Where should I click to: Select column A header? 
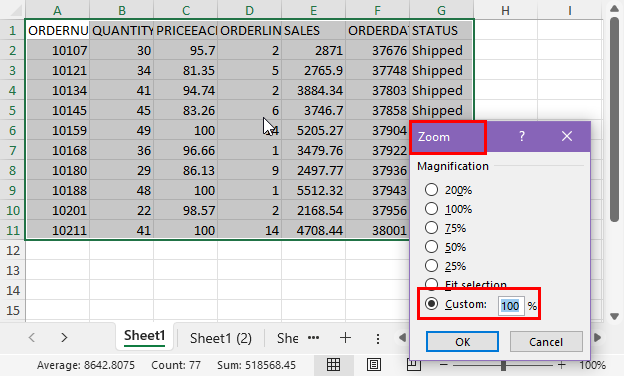point(58,10)
